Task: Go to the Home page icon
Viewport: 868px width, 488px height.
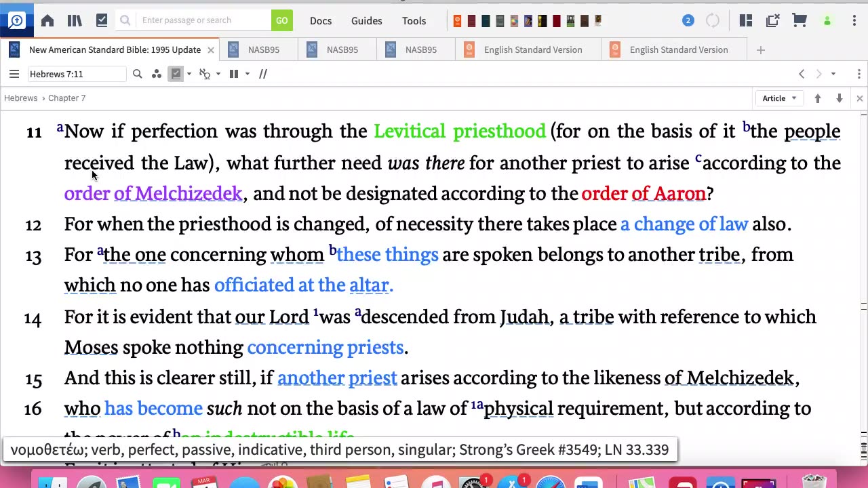Action: (47, 20)
